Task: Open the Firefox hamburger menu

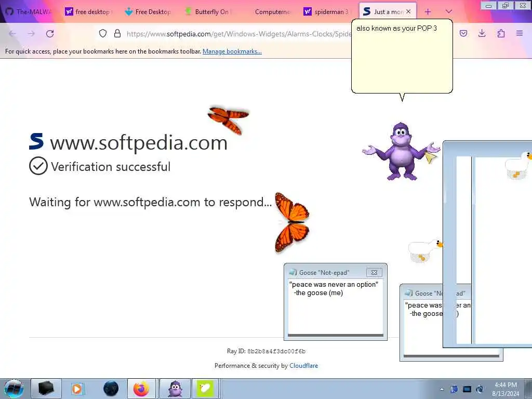Action: point(520,33)
